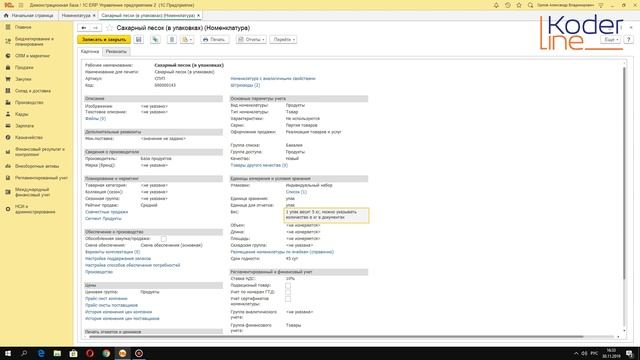Launch Edge browser from taskbar

pos(41,353)
